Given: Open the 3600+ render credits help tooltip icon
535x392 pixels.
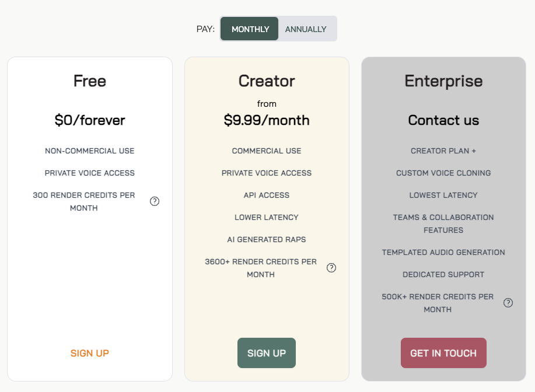Looking at the screenshot, I should (x=331, y=268).
